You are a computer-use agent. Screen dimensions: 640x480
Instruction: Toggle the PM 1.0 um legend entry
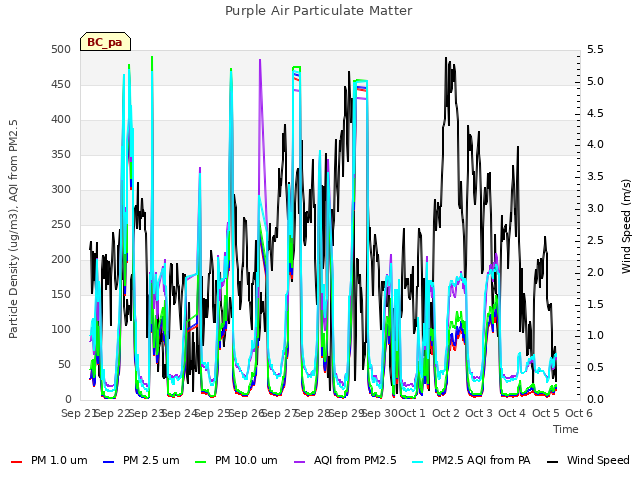(49, 461)
